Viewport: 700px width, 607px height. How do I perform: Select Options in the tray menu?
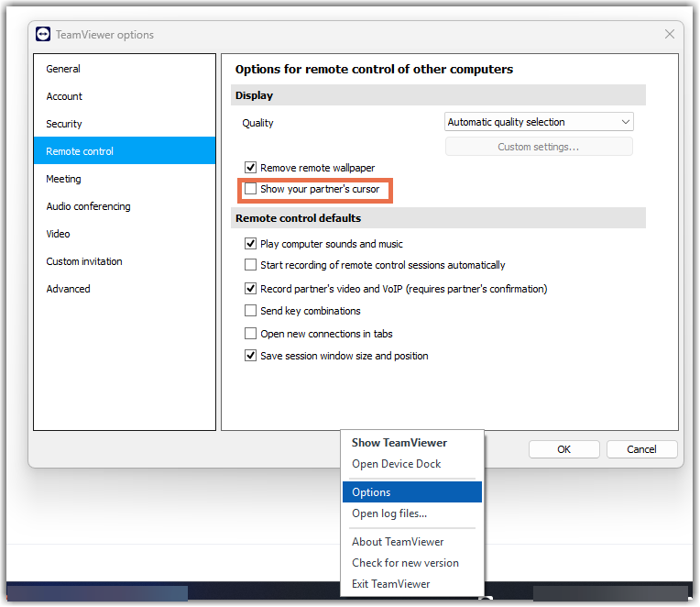[x=412, y=492]
